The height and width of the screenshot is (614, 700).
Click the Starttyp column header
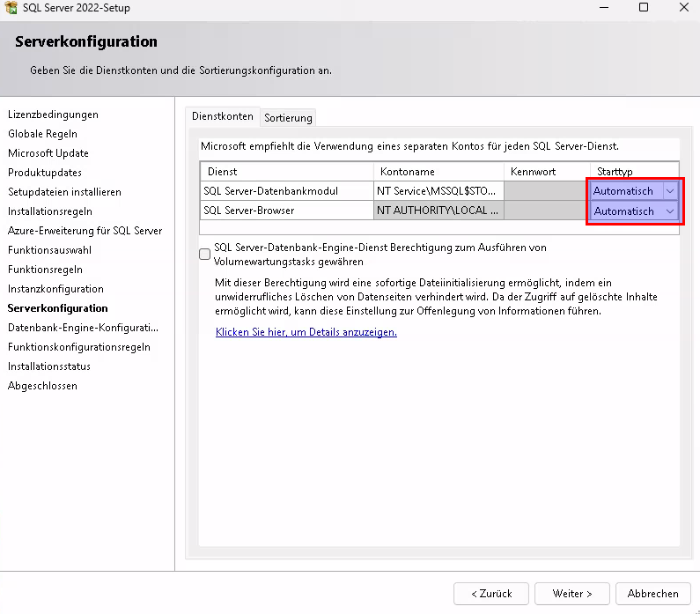[615, 171]
